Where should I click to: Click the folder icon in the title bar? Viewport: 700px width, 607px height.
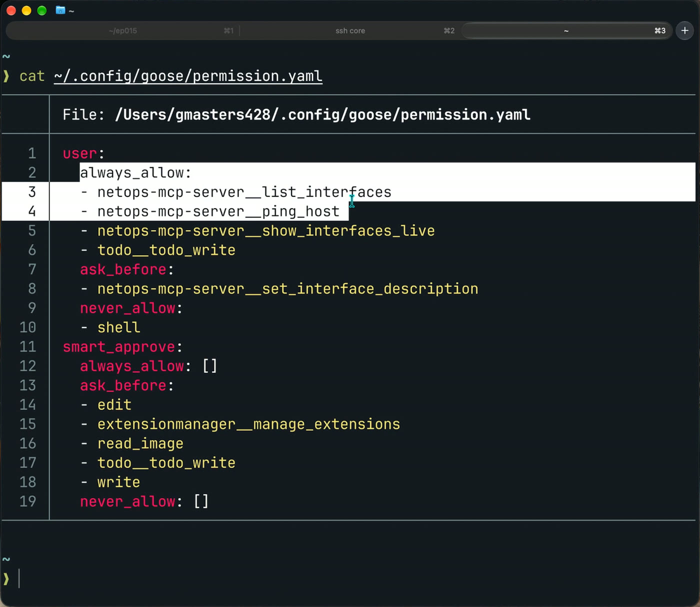click(60, 10)
